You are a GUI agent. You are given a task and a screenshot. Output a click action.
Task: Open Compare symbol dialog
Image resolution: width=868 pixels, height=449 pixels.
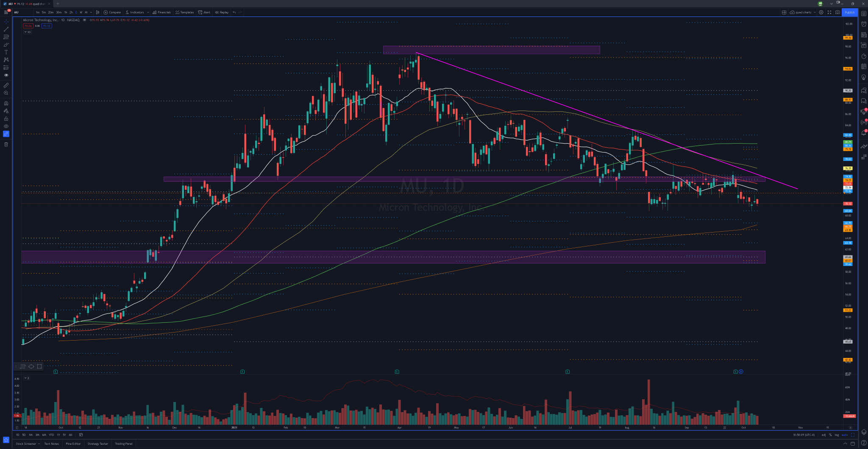tap(112, 12)
